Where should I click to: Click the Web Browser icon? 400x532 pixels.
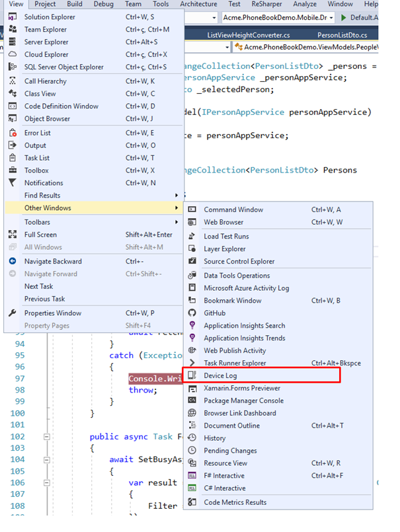coord(192,222)
